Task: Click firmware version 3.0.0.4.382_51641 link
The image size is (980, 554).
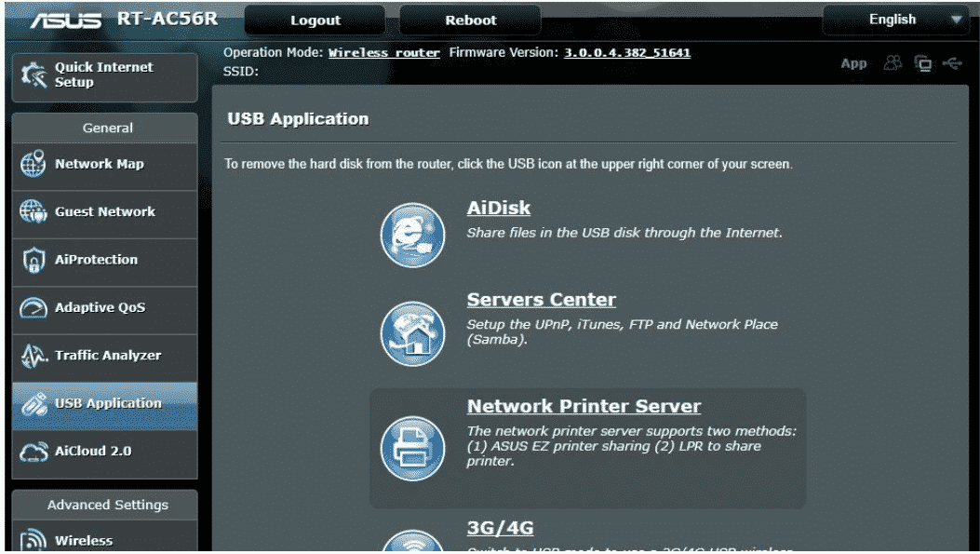Action: (627, 53)
